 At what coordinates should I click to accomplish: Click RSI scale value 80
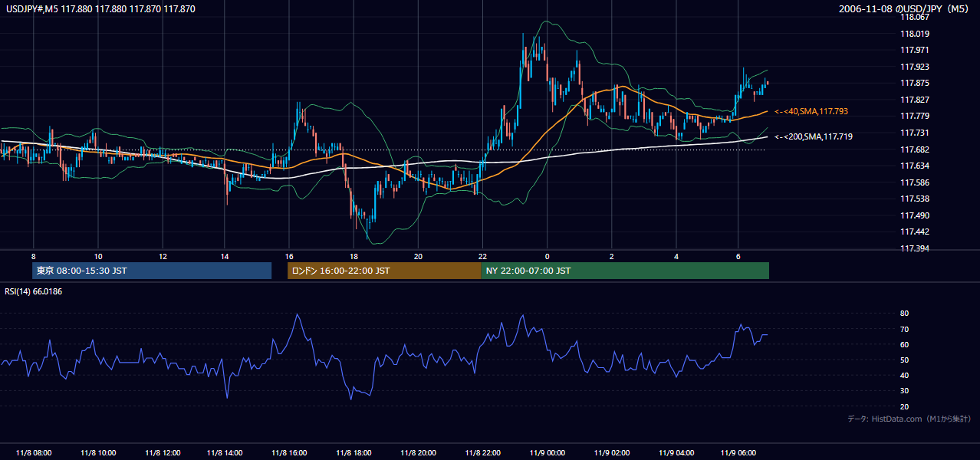[x=904, y=314]
